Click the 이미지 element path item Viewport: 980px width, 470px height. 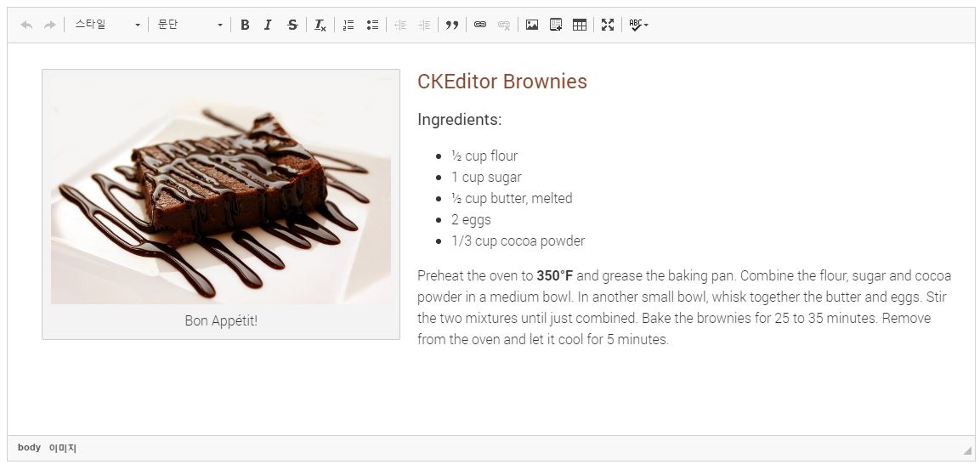click(63, 448)
